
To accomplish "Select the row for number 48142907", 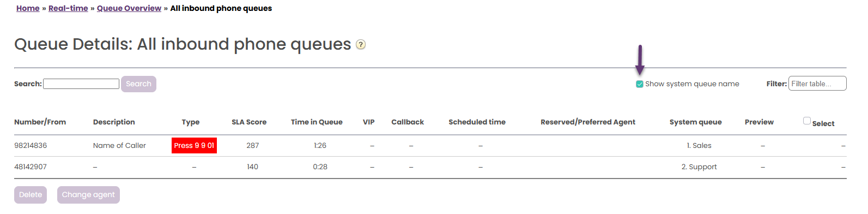I will (x=430, y=167).
